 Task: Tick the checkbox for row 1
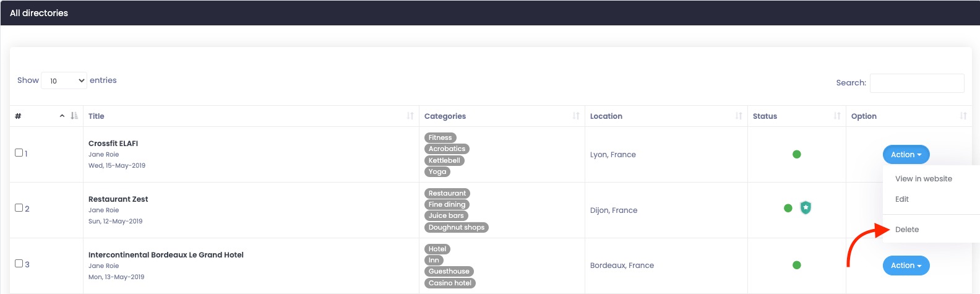[x=19, y=152]
